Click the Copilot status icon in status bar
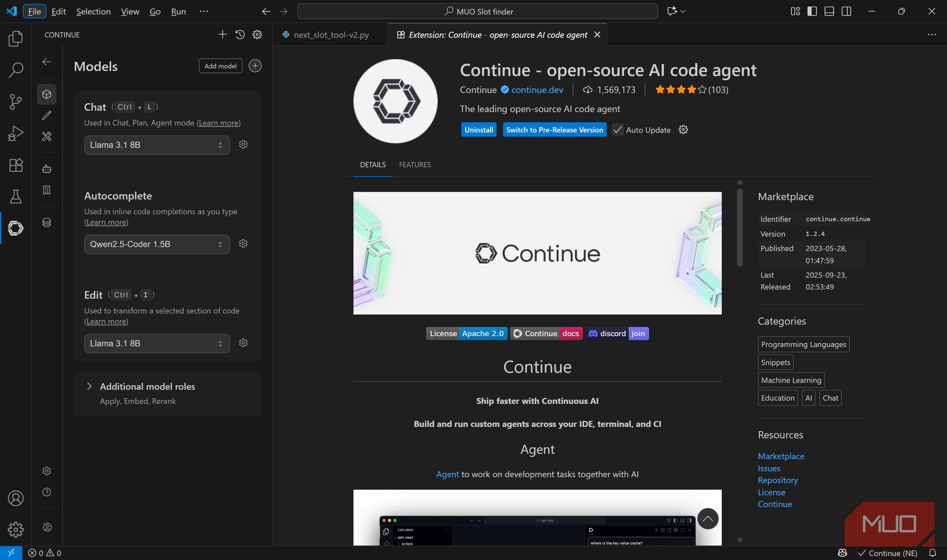 coord(842,553)
